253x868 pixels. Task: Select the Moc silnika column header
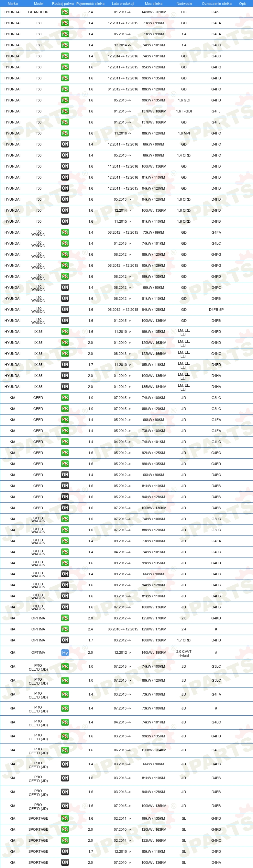[153, 3]
